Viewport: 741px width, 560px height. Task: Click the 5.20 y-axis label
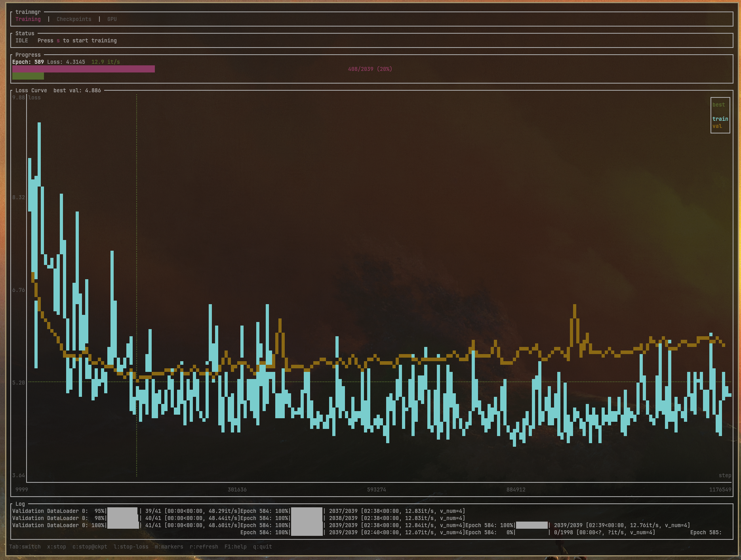[x=19, y=383]
